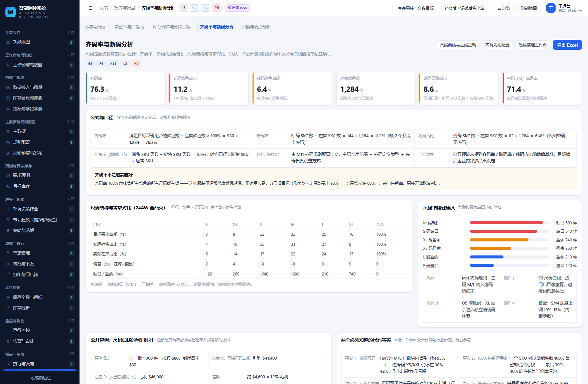The height and width of the screenshot is (384, 588).
Task: Open 规则配置 sidebar item
Action: 40,143
